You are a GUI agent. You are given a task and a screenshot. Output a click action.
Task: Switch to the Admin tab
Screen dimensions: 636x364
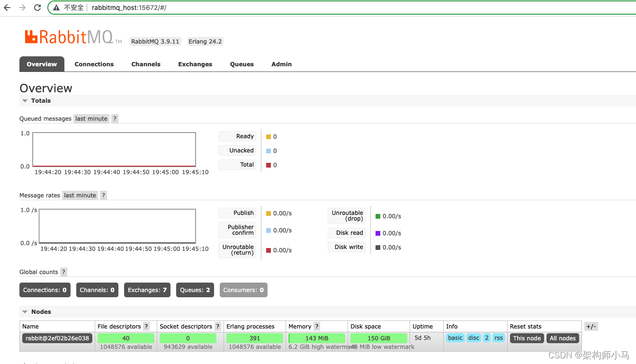point(281,64)
